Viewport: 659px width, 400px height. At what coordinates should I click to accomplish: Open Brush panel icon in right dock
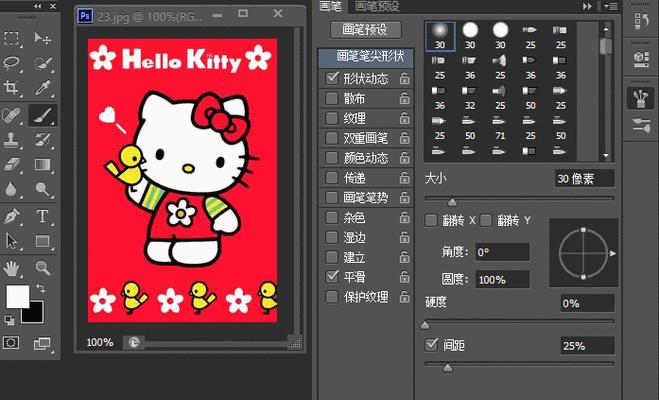click(641, 99)
